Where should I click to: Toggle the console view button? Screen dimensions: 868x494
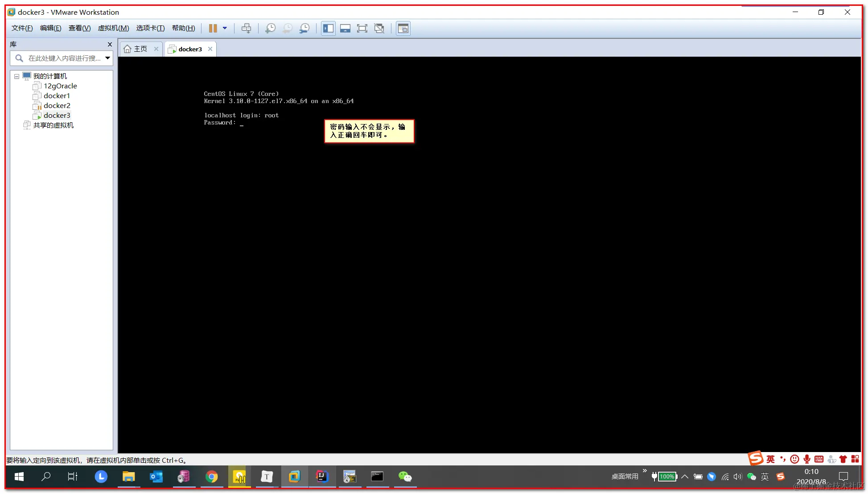coord(403,29)
